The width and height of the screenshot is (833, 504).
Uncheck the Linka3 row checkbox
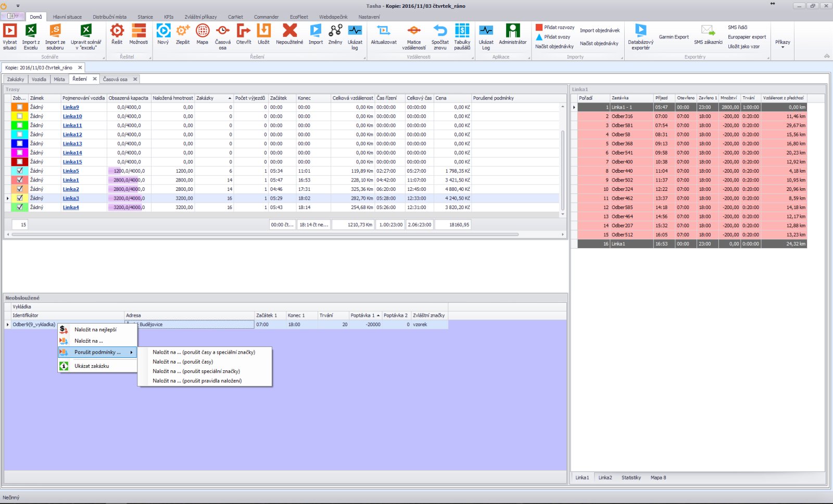tap(20, 198)
